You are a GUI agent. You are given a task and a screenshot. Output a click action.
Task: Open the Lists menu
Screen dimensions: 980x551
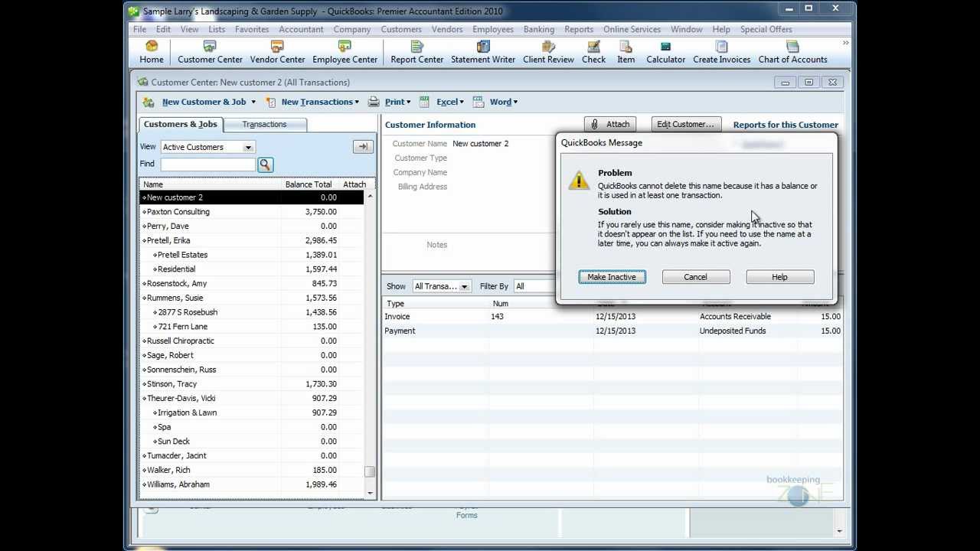[217, 29]
